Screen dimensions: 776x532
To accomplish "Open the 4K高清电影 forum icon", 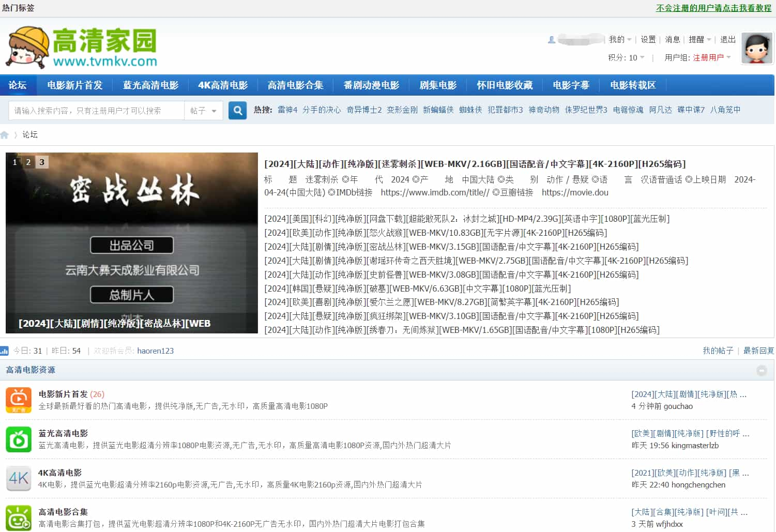I will [x=19, y=479].
